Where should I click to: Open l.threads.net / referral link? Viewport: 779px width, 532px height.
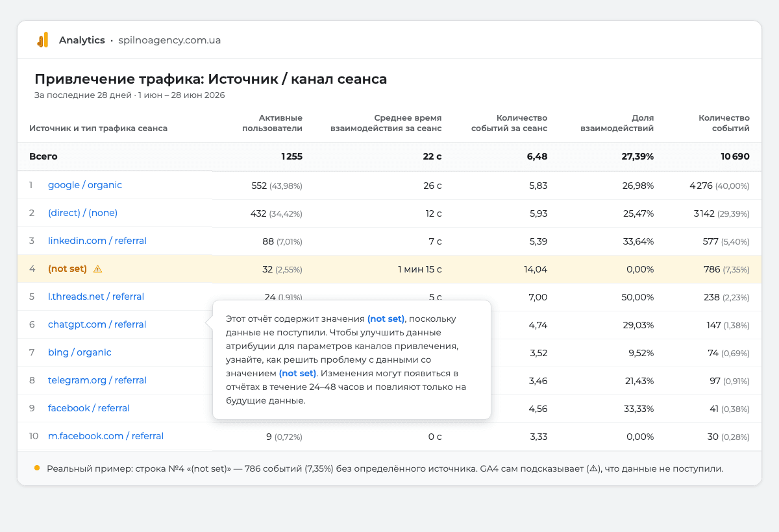click(x=96, y=296)
